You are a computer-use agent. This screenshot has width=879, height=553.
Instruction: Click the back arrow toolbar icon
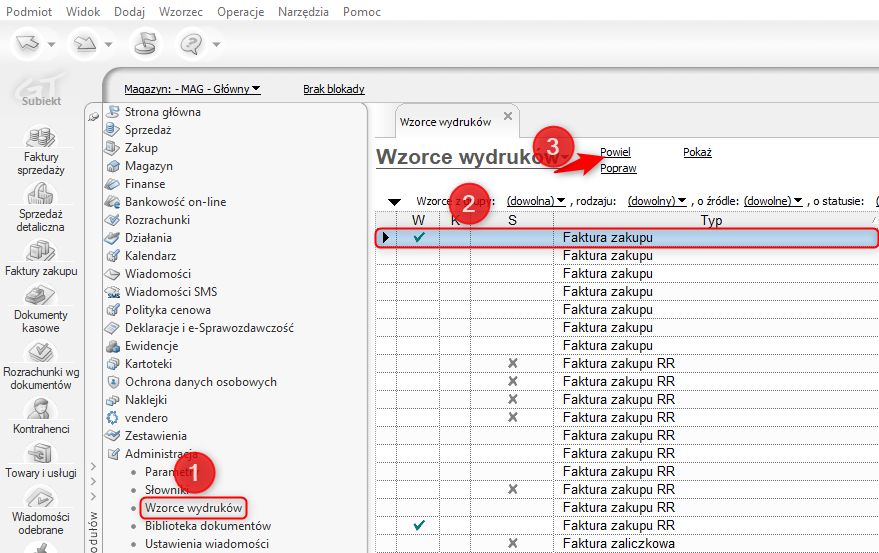click(x=27, y=44)
